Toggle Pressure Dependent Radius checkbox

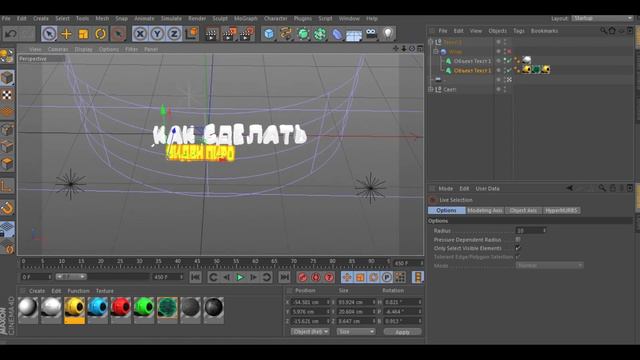coord(518,240)
